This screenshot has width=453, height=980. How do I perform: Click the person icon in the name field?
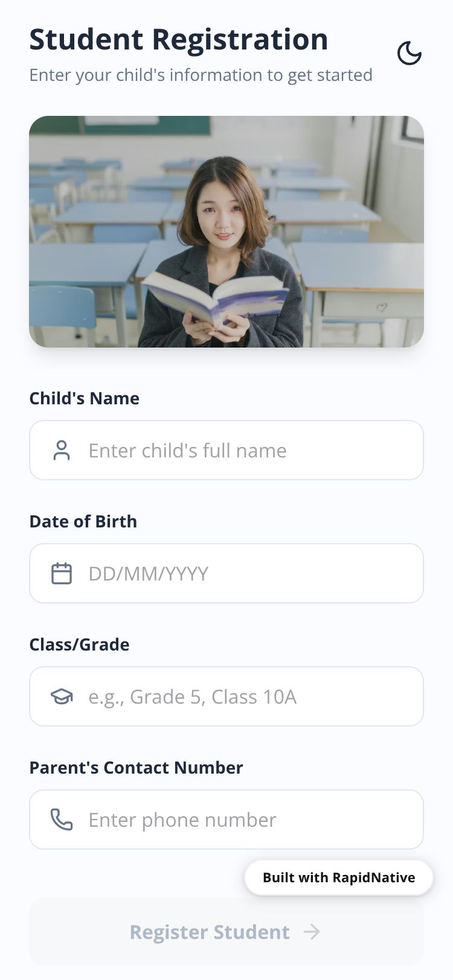62,450
